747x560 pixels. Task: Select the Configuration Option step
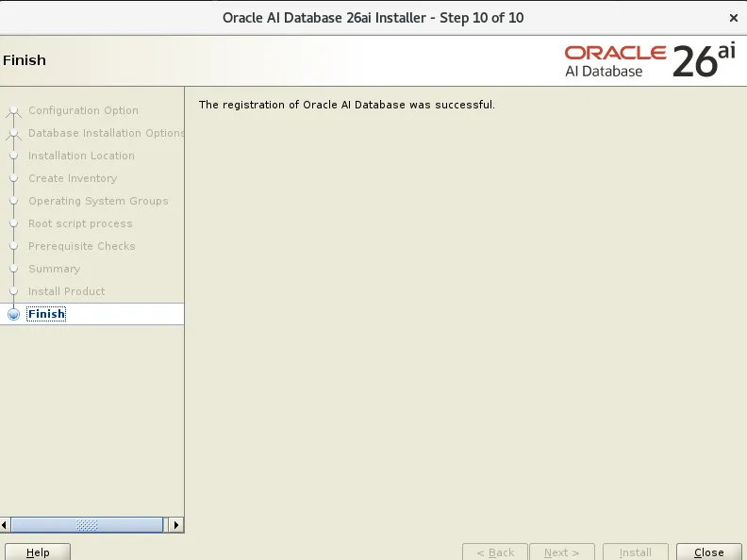83,110
